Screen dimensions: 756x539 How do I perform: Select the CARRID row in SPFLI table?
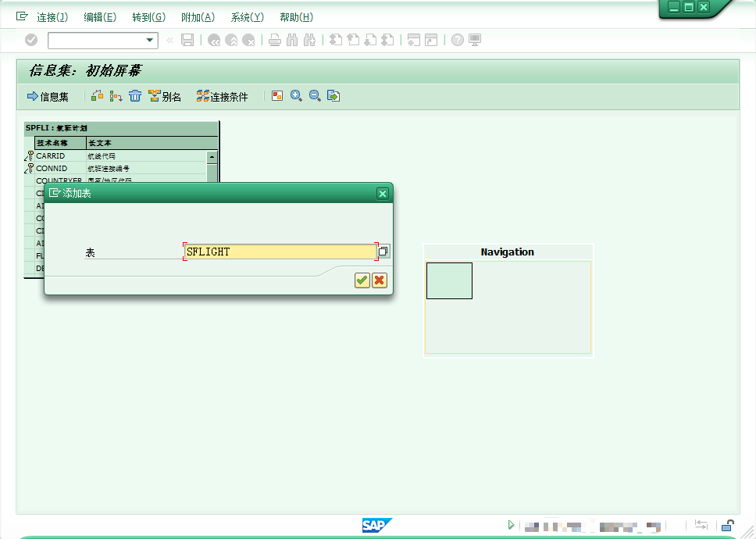[116, 155]
